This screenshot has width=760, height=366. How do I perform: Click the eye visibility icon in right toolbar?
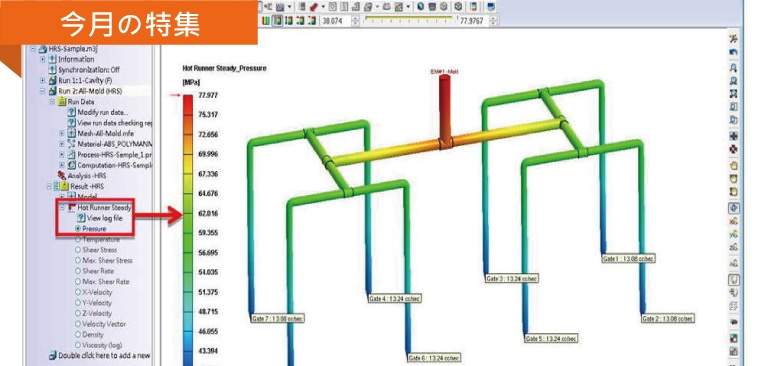(734, 321)
